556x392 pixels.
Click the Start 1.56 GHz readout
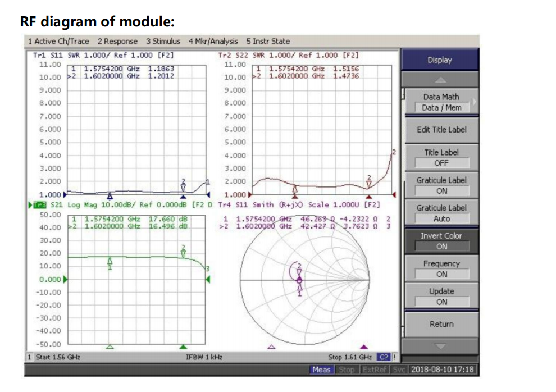(58, 357)
